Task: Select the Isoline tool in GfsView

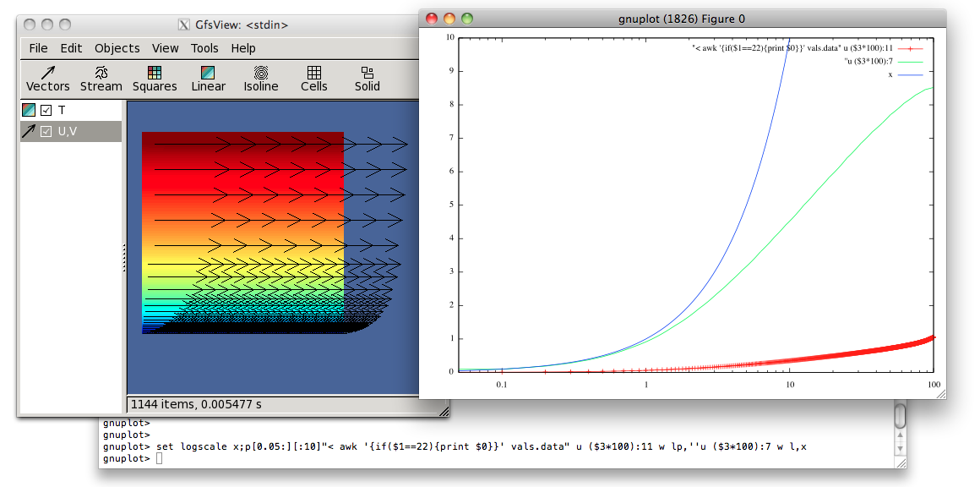Action: point(261,79)
